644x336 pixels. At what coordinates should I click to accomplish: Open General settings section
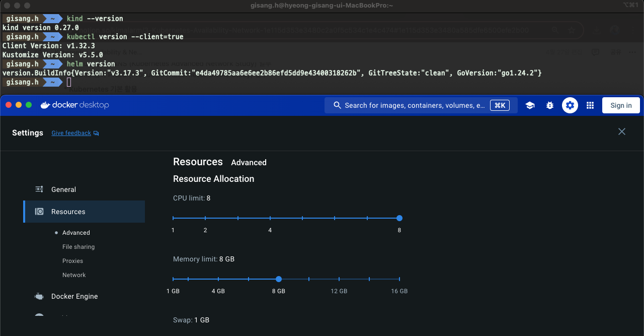(x=63, y=189)
